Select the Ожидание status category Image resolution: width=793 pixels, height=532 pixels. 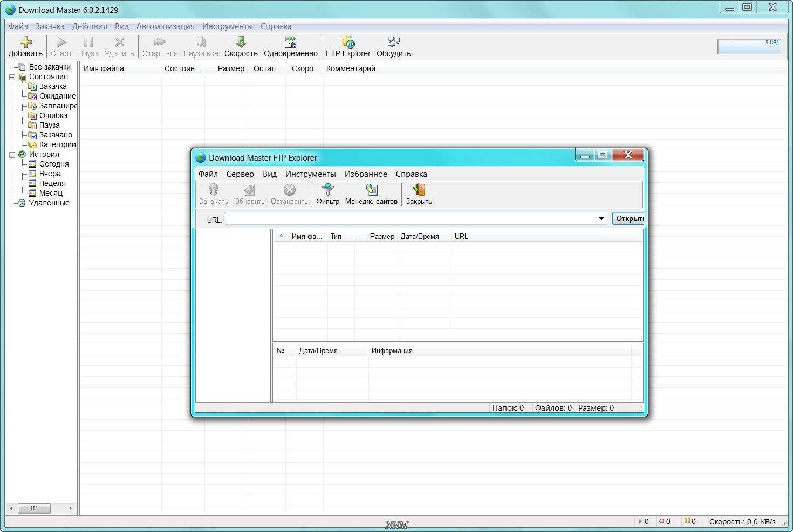[57, 96]
